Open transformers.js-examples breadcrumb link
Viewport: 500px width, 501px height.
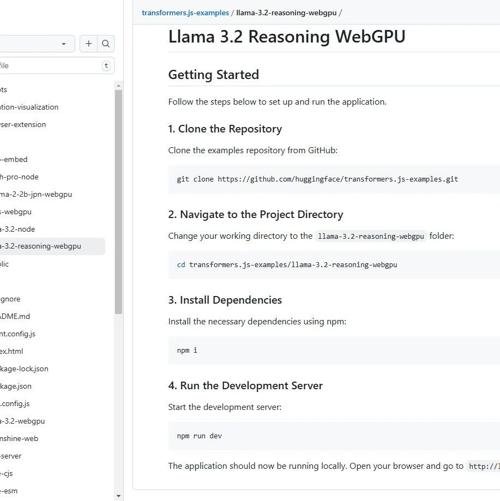click(x=185, y=13)
